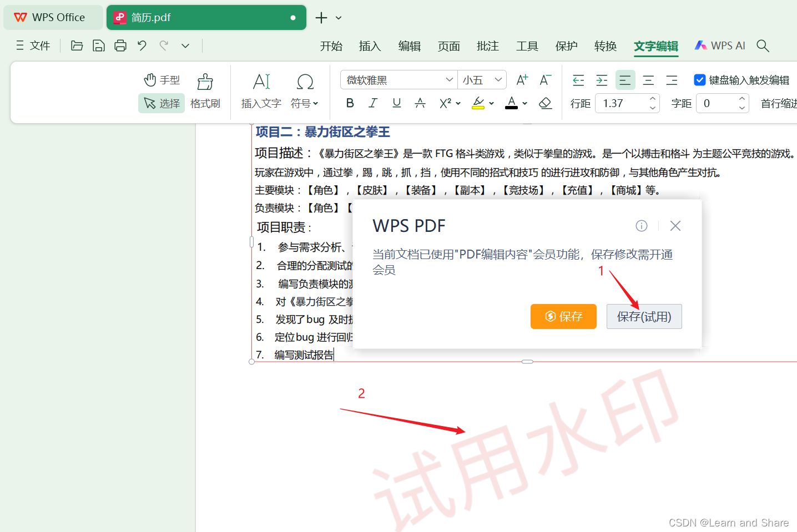This screenshot has height=532, width=797.
Task: Toggle strikethrough formatting
Action: tap(420, 103)
